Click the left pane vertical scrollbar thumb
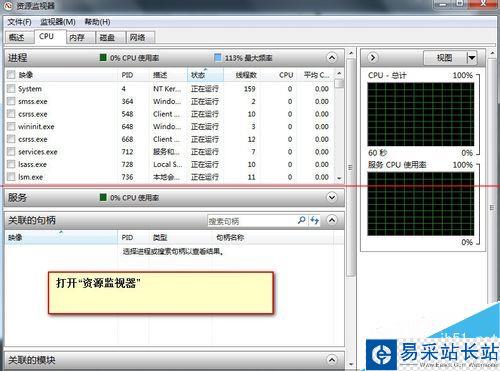This screenshot has height=371, width=500. 350,167
